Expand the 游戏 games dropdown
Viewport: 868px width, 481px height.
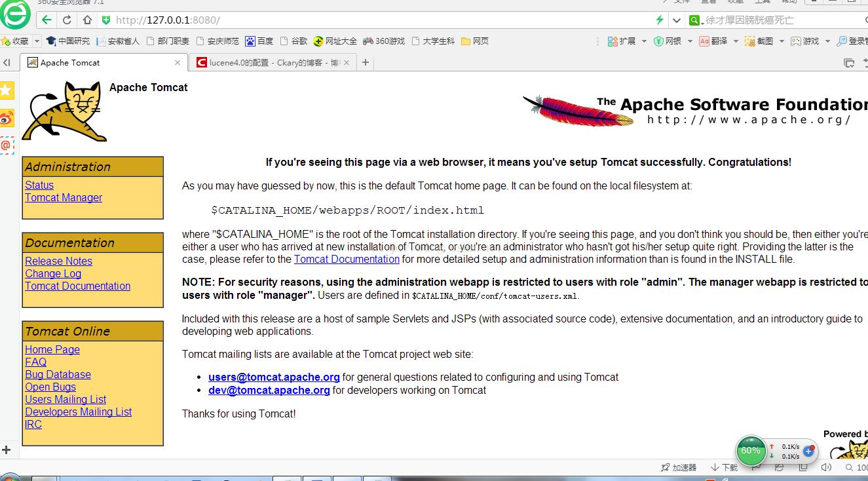827,41
